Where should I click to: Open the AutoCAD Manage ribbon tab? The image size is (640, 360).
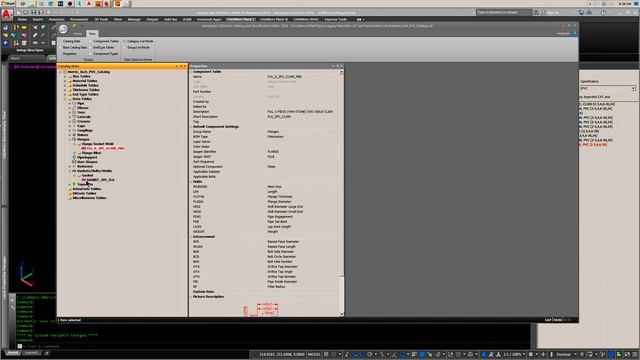tap(134, 19)
